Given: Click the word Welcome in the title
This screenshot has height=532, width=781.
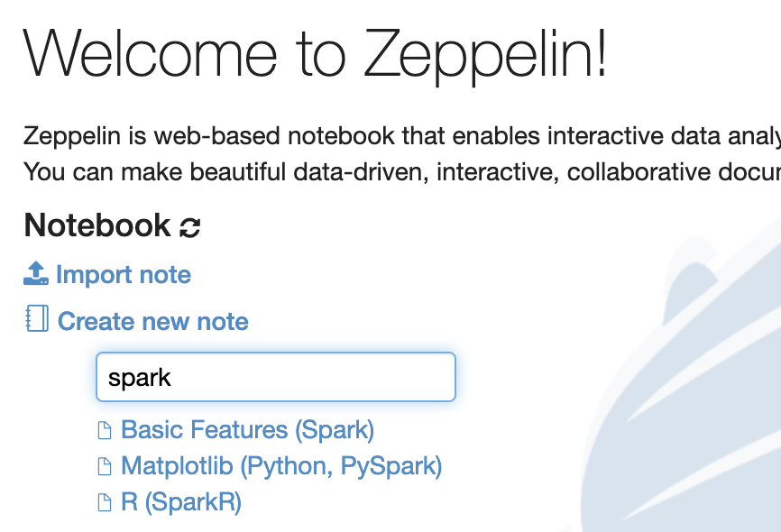Looking at the screenshot, I should pos(150,54).
